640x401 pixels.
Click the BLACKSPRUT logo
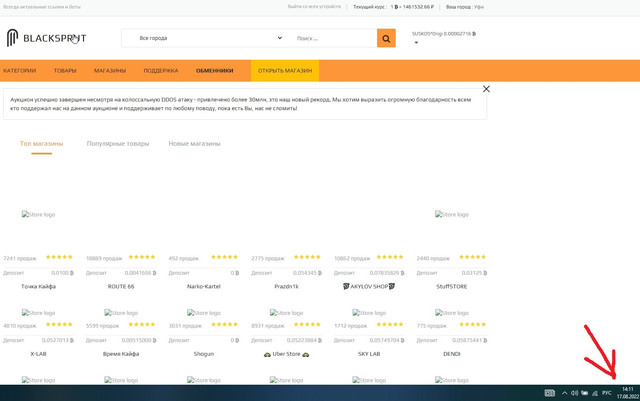(x=46, y=38)
